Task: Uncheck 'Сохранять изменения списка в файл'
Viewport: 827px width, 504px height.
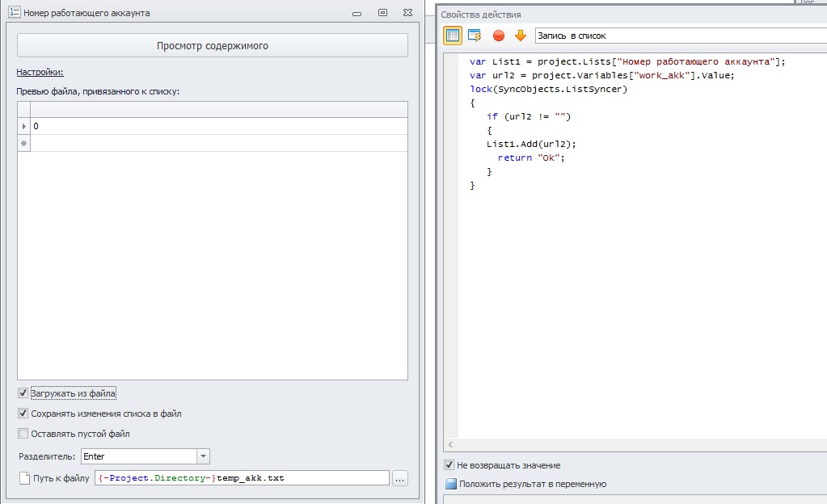Action: point(23,414)
